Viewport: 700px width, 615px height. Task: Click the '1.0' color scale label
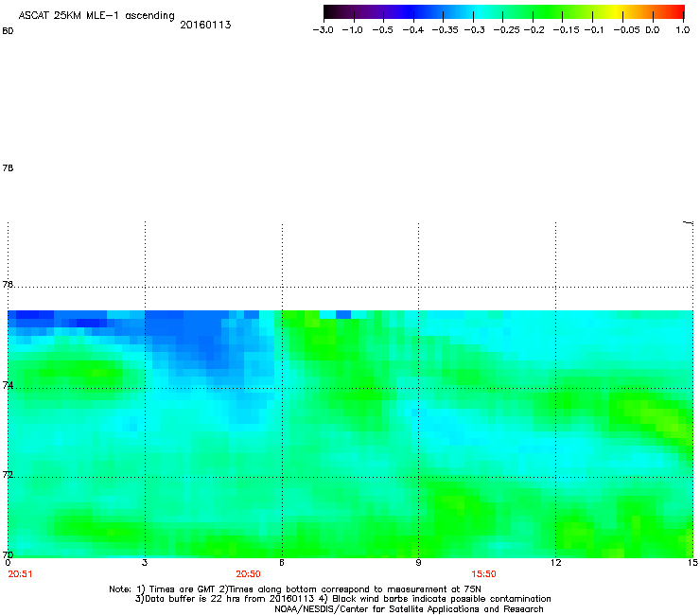683,30
